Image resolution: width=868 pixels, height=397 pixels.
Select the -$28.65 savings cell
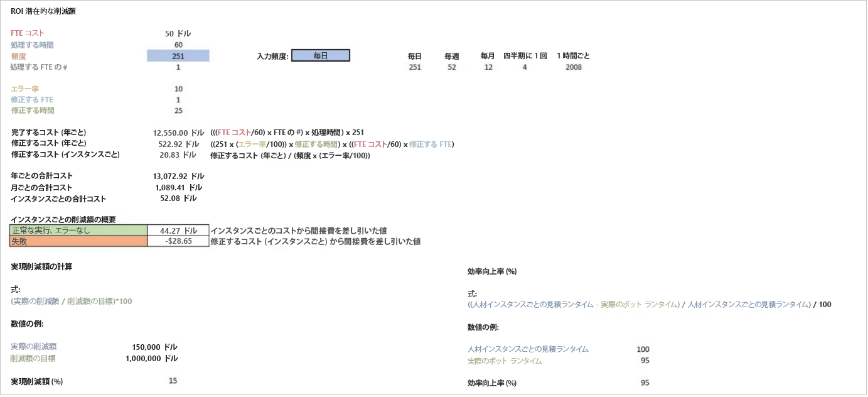coord(178,241)
